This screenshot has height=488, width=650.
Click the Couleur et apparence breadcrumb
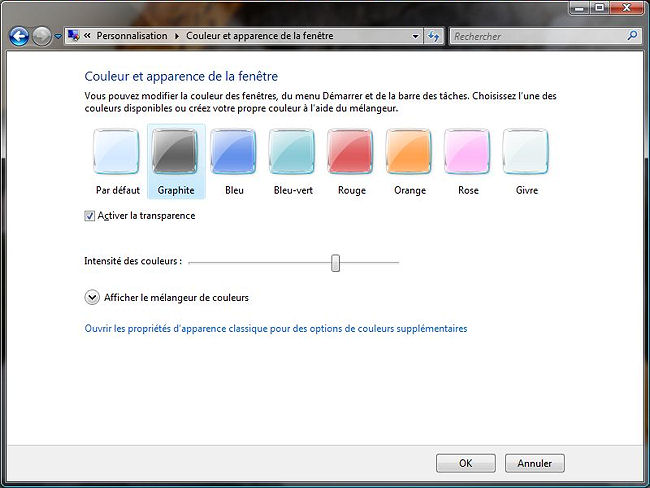click(x=259, y=36)
